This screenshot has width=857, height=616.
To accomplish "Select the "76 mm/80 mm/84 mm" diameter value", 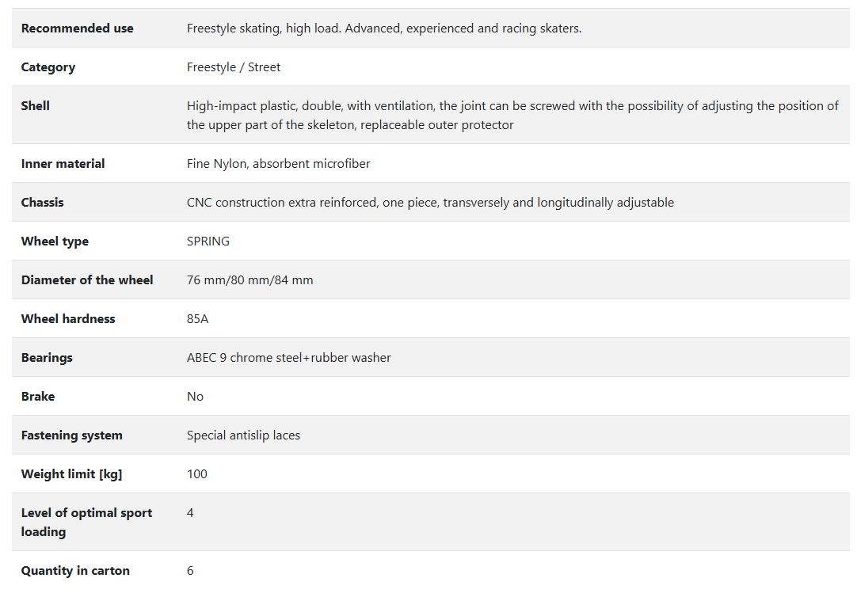I will pos(249,280).
